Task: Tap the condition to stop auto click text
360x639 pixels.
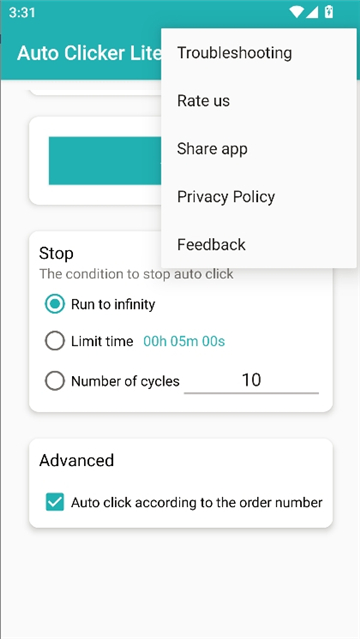Action: tap(136, 274)
